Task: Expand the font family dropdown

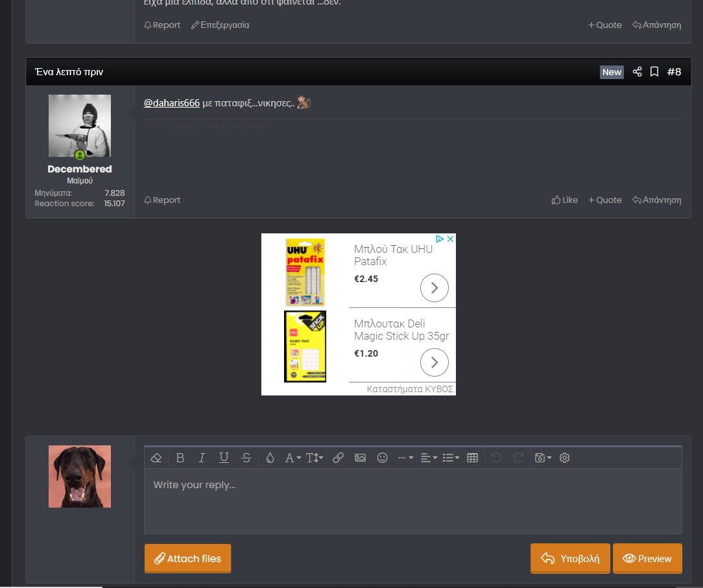Action: 293,458
